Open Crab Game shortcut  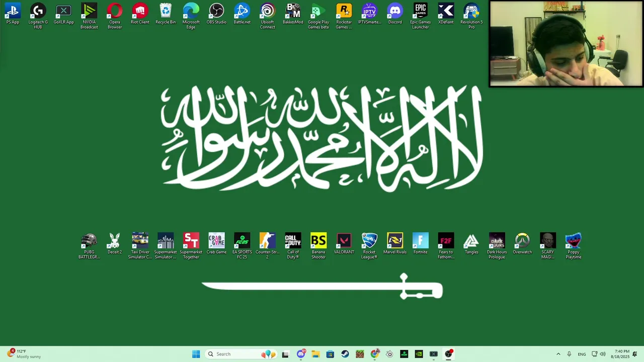click(216, 244)
